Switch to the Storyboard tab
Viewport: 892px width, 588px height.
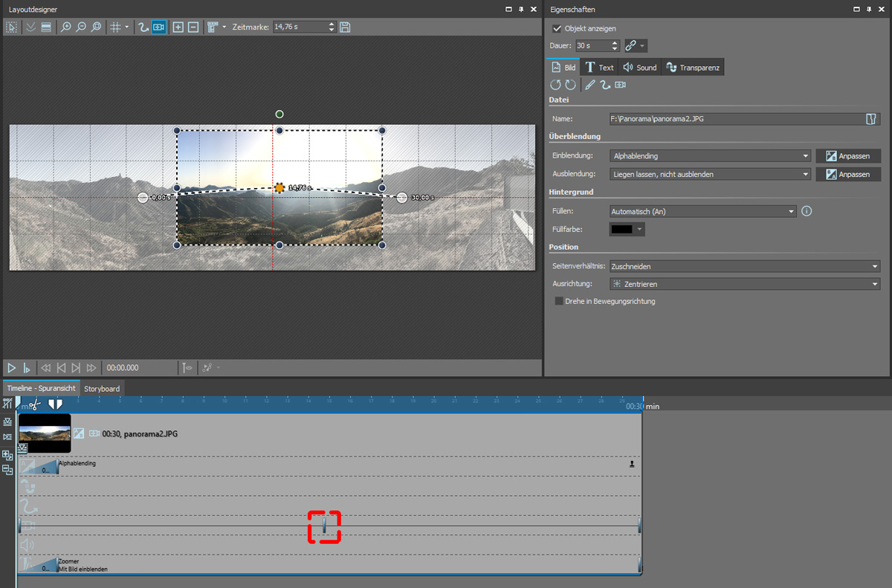101,389
